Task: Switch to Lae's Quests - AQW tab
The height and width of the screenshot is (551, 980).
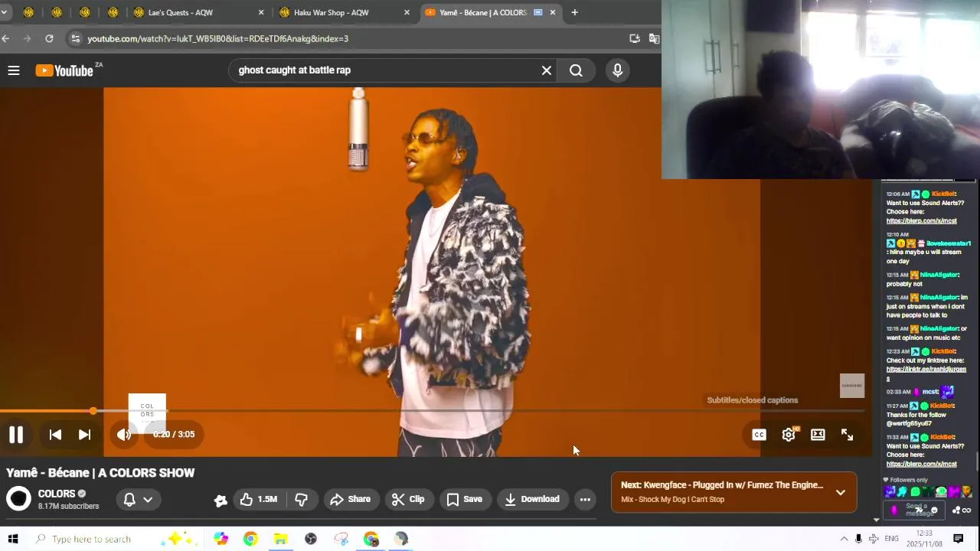Action: pos(199,12)
